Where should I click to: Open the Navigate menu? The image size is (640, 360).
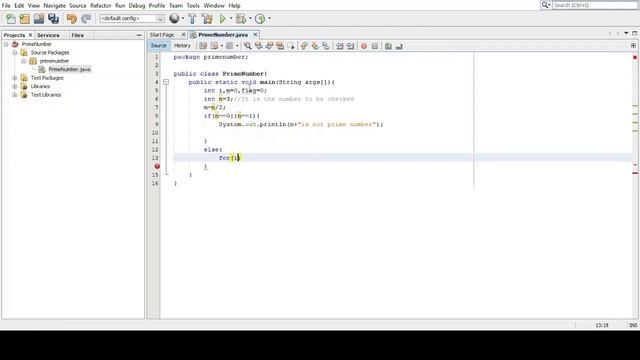pos(55,6)
